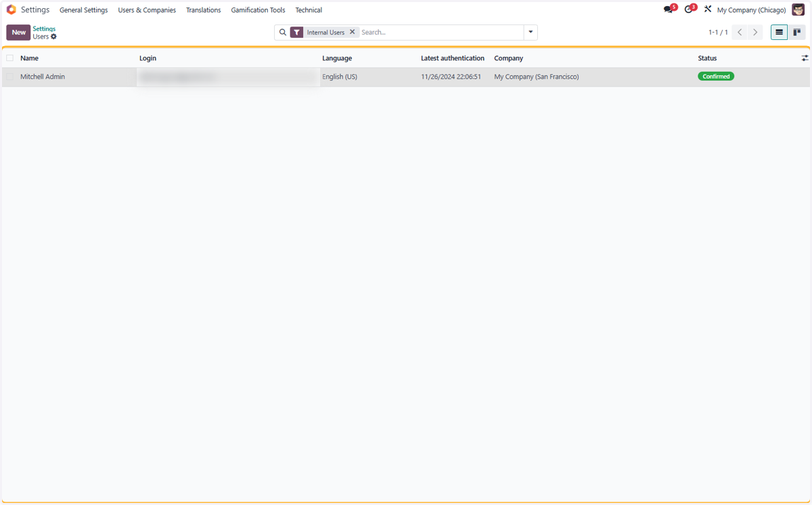The width and height of the screenshot is (812, 505).
Task: Open the debug tools icon
Action: click(708, 9)
